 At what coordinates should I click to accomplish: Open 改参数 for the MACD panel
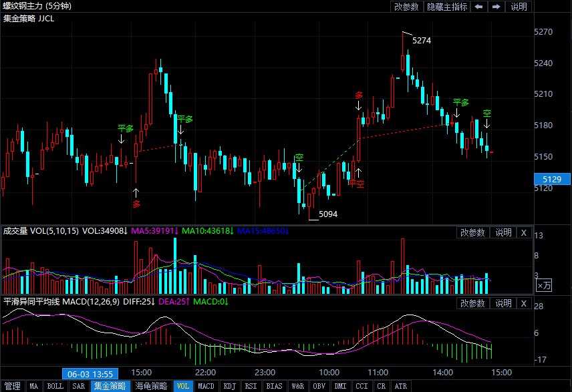472,303
